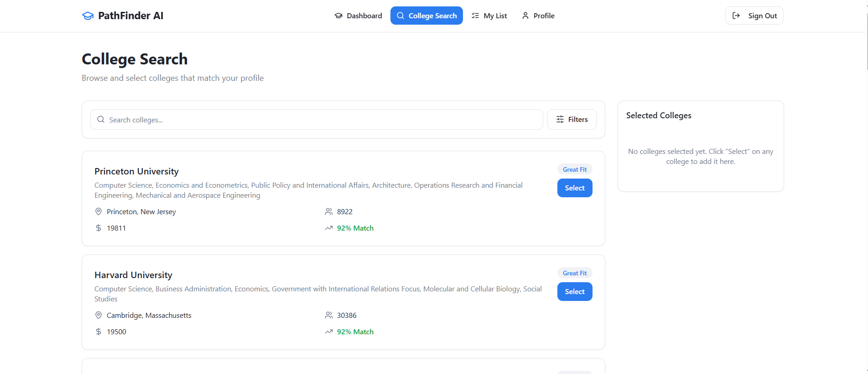
Task: Click the PathFinder AI brand name
Action: pos(130,16)
